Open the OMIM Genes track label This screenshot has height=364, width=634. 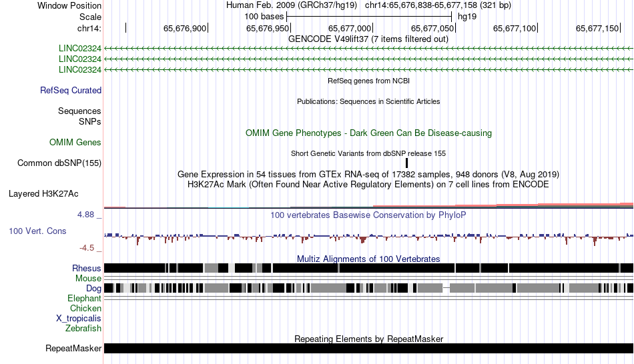coord(75,142)
